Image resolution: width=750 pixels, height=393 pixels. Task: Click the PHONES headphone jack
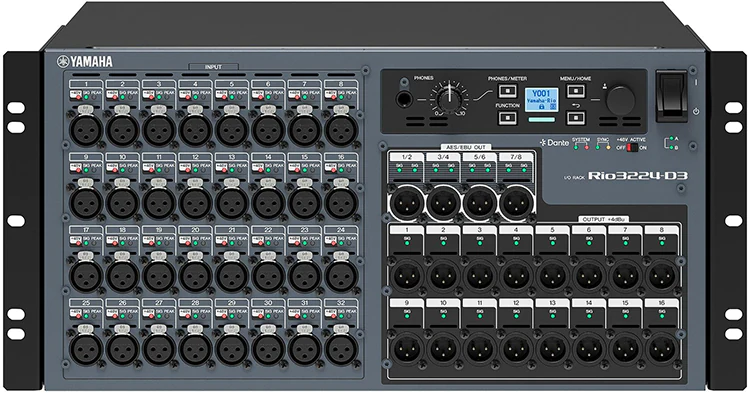pyautogui.click(x=405, y=100)
